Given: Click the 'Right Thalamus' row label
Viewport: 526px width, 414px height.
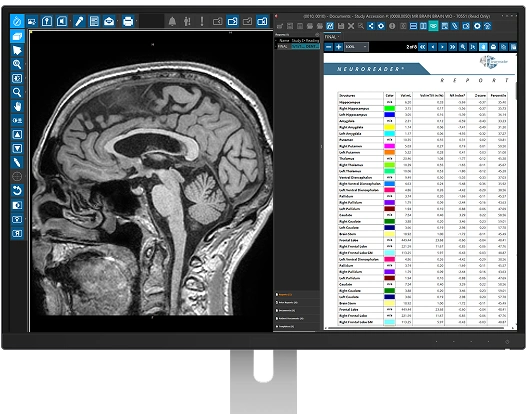Looking at the screenshot, I should pos(351,165).
